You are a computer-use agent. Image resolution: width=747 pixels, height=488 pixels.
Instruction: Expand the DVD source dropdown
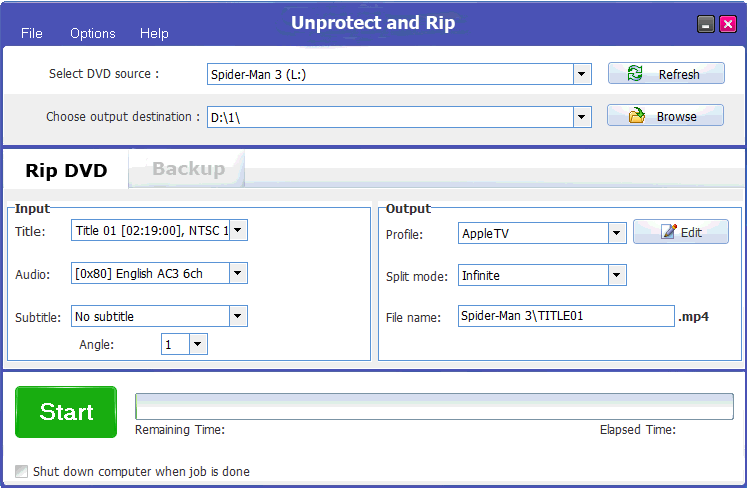[582, 74]
